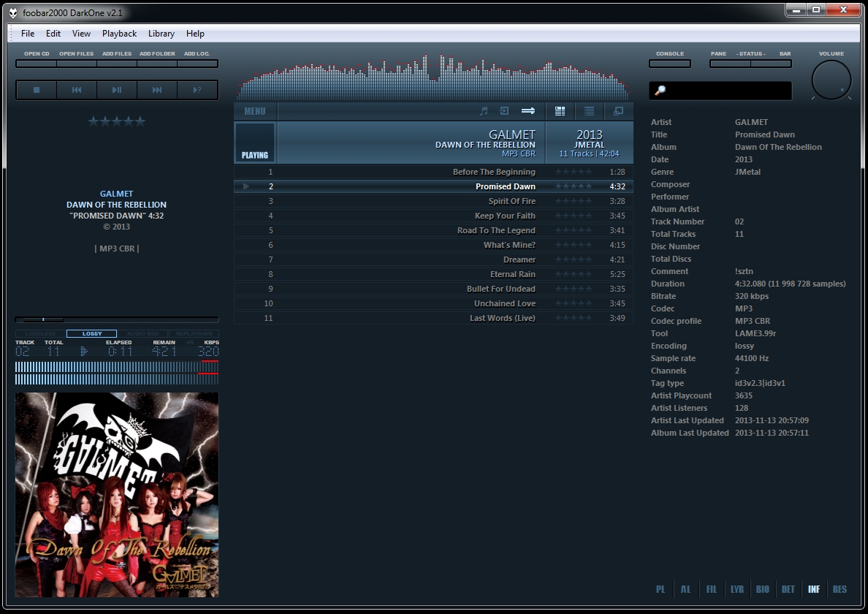Click the search input field
This screenshot has height=614, width=868.
pos(720,90)
